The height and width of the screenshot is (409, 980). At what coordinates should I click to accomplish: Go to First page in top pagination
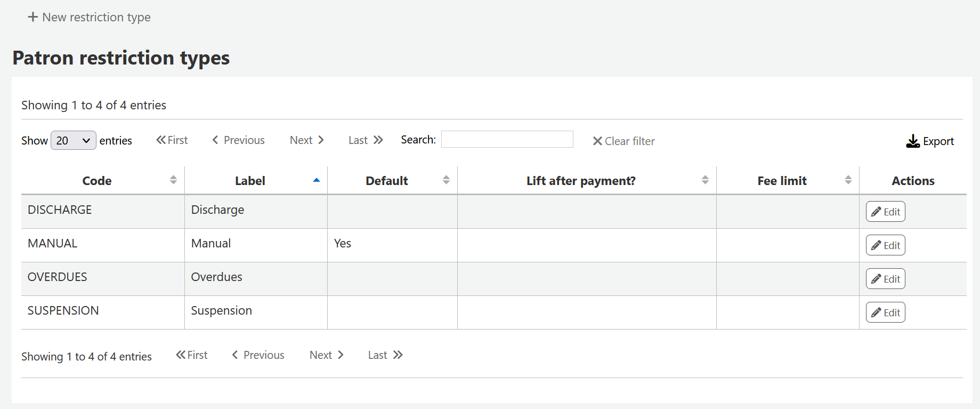[x=172, y=140]
